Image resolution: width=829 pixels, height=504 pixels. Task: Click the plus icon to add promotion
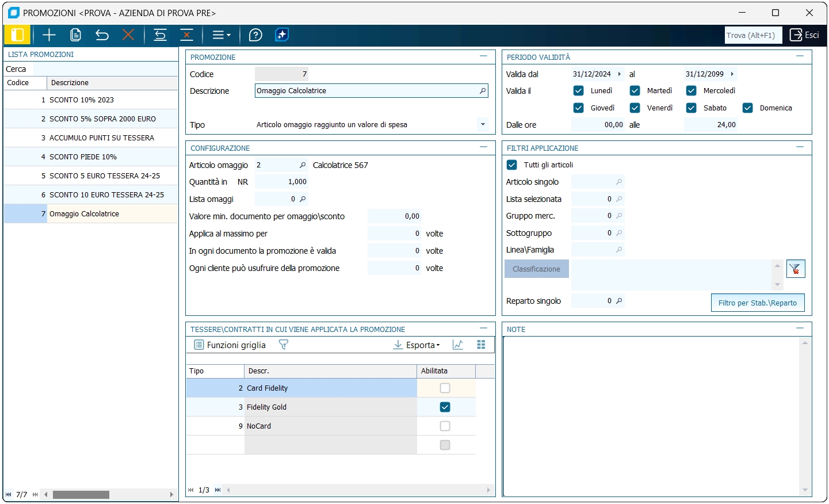pos(49,35)
